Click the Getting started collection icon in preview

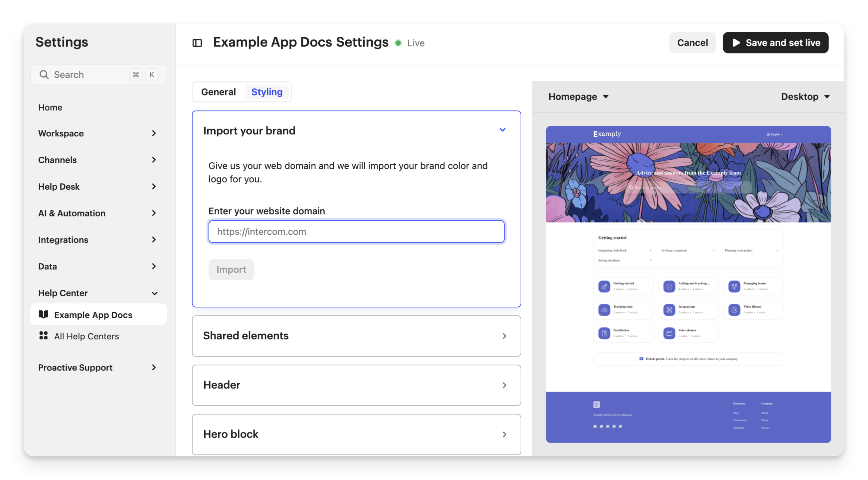[x=604, y=286]
